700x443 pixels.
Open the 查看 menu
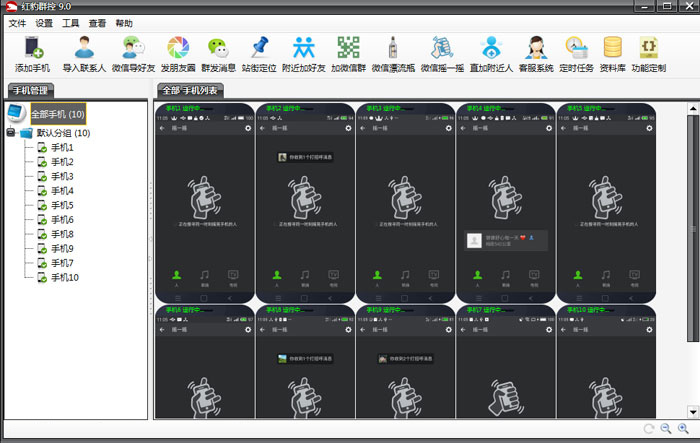pyautogui.click(x=97, y=23)
